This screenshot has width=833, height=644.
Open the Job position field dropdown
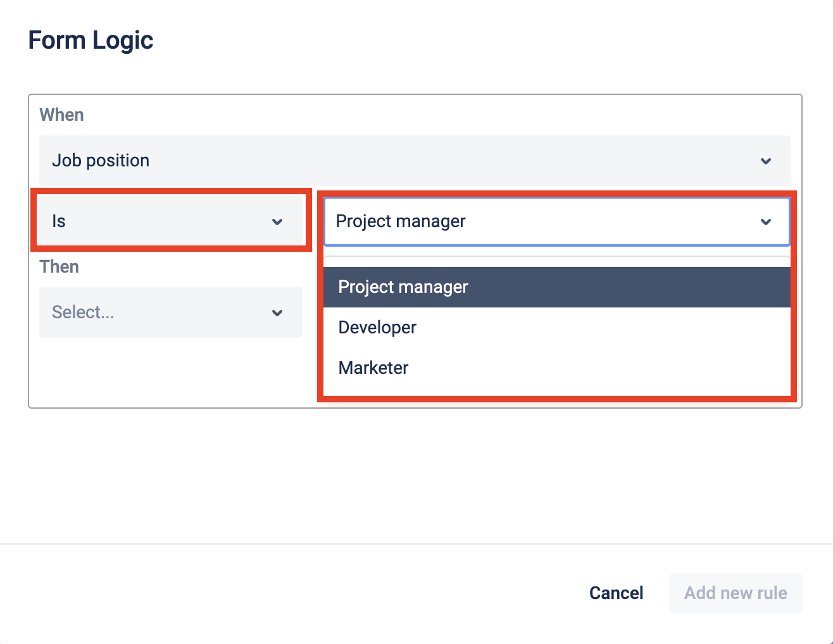pyautogui.click(x=415, y=161)
